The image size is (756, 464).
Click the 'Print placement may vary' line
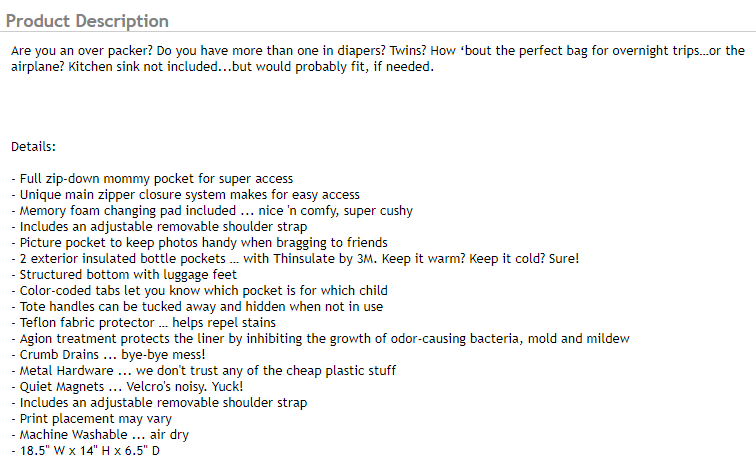(x=91, y=419)
